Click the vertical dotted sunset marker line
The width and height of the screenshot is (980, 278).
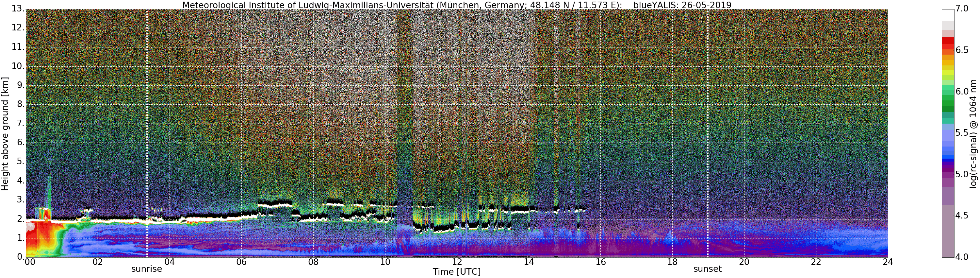click(x=708, y=133)
